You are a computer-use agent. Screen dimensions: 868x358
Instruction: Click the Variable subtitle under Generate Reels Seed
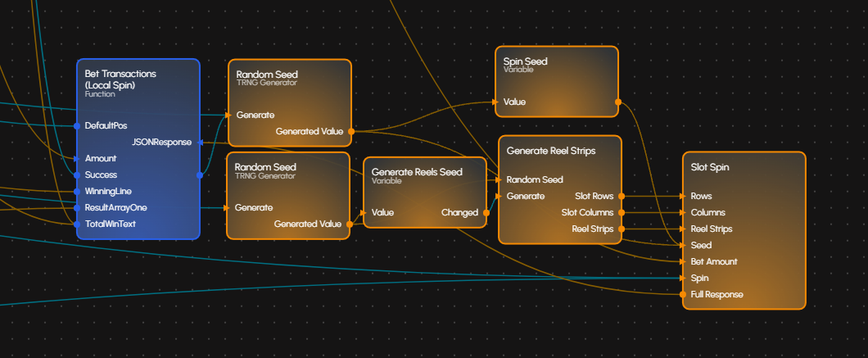coord(387,181)
